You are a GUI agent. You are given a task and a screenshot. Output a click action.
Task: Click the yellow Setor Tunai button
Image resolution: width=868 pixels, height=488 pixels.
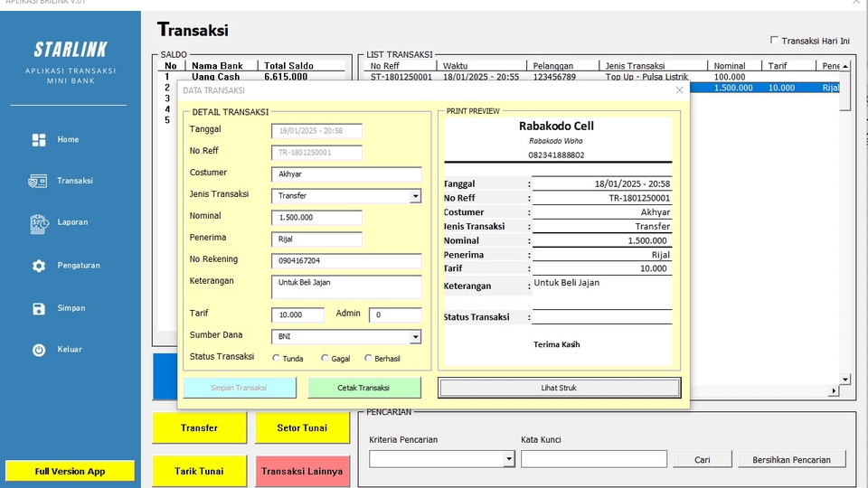[302, 428]
